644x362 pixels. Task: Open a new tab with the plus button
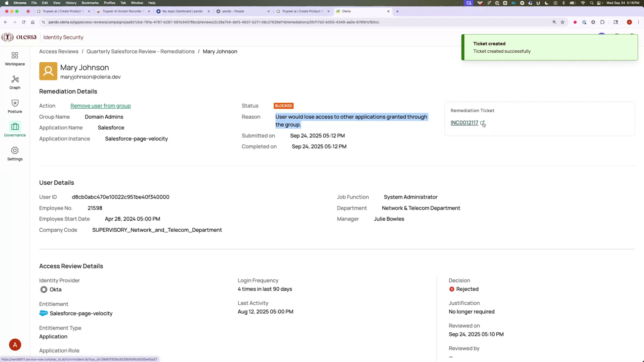[x=397, y=11]
